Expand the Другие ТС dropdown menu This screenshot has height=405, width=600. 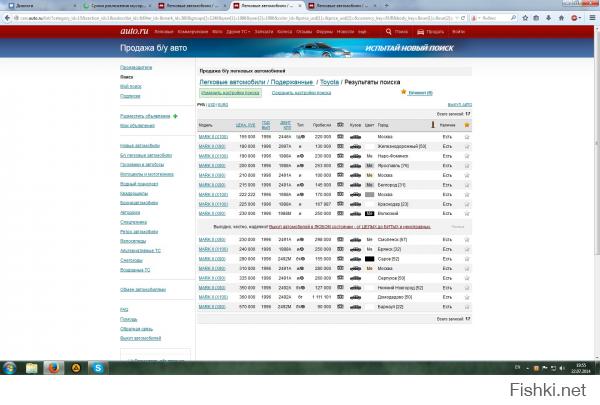238,32
